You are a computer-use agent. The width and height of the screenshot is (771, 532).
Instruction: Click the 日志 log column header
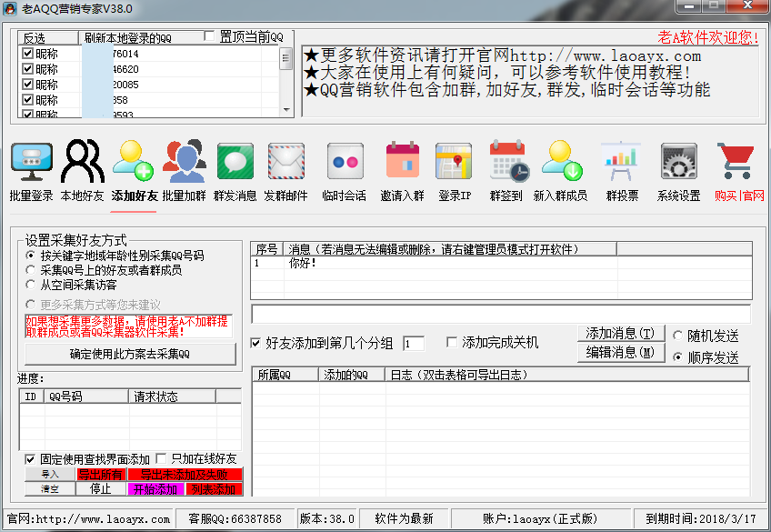point(567,375)
